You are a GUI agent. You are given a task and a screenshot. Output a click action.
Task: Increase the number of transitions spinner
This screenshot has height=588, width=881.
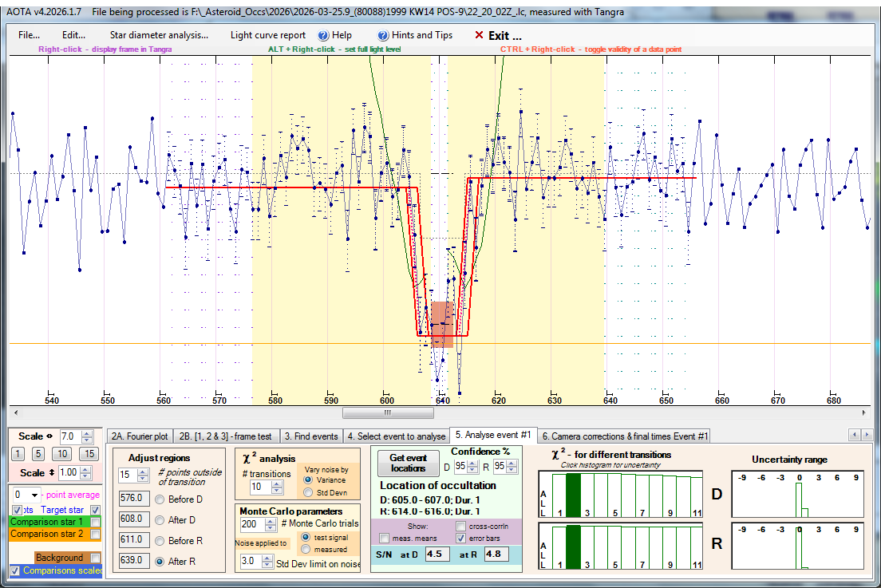[x=276, y=483]
